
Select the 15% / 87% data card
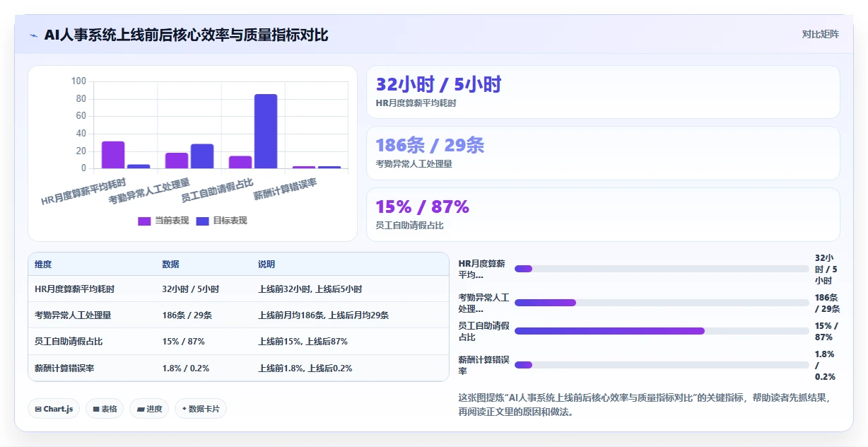pyautogui.click(x=603, y=214)
